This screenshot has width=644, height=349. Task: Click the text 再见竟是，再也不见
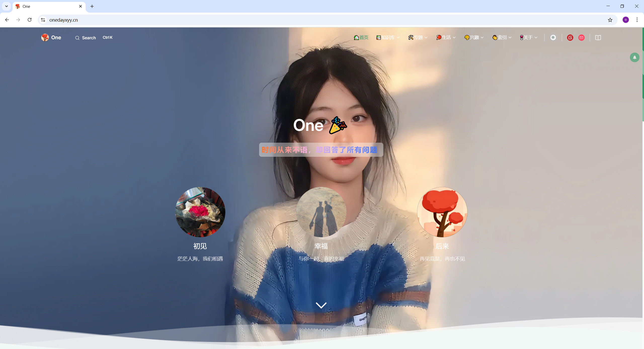442,259
